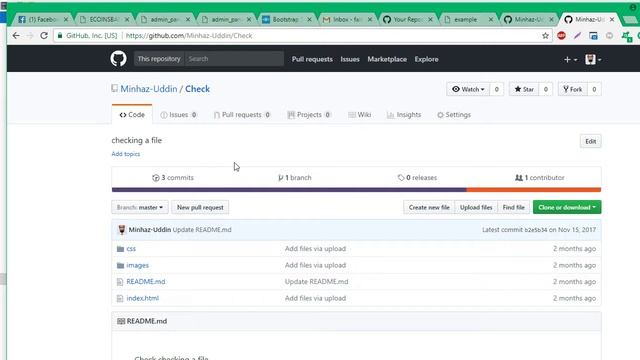Open the plus create-new dropdown
This screenshot has height=360, width=640.
570,60
